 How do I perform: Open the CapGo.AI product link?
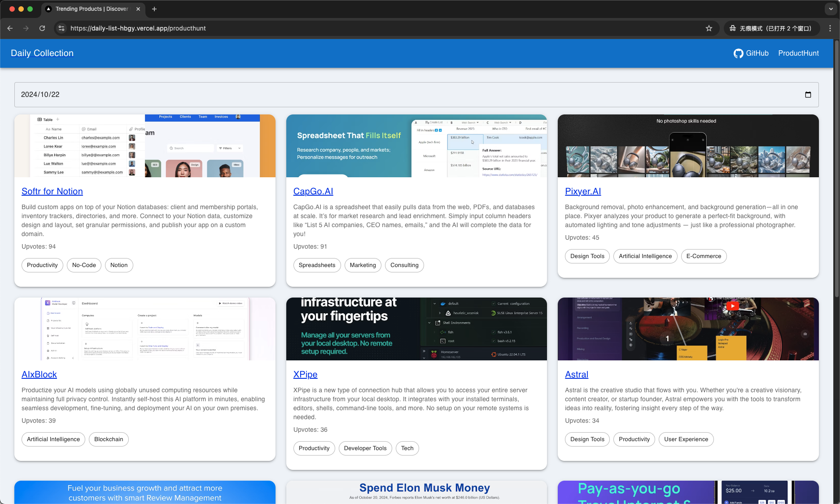click(x=313, y=191)
